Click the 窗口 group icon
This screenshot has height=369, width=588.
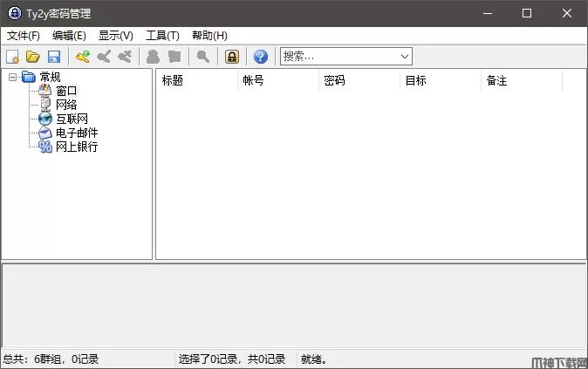(45, 91)
